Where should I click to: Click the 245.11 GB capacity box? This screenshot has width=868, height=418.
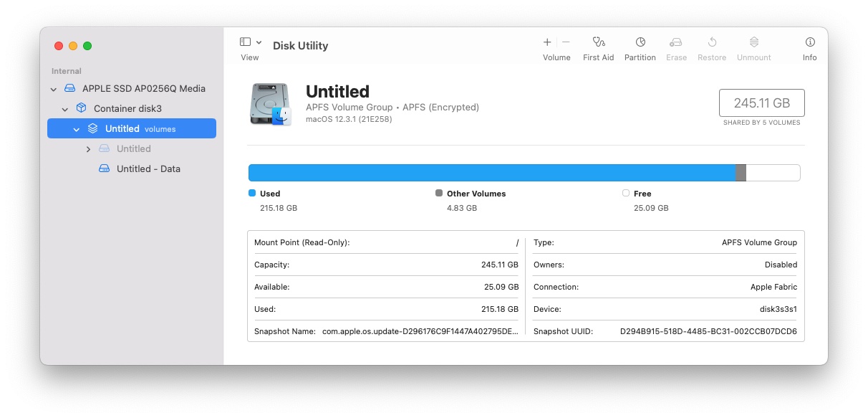click(761, 103)
